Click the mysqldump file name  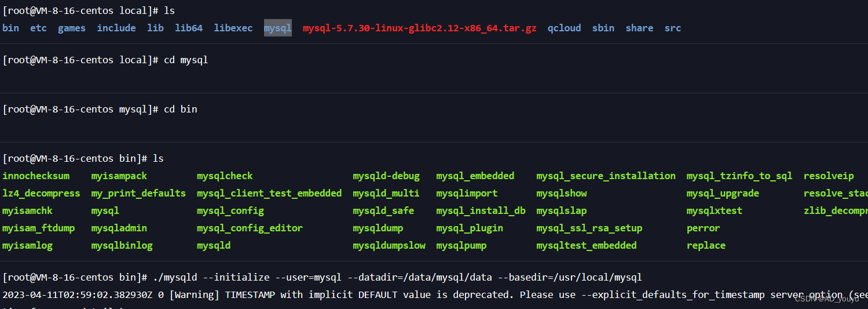(x=378, y=228)
